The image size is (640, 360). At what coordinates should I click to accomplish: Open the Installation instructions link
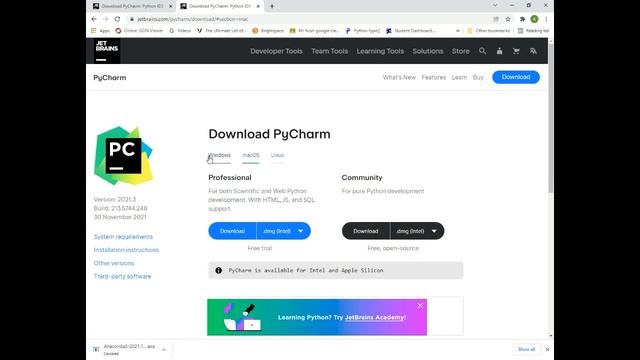pyautogui.click(x=126, y=250)
